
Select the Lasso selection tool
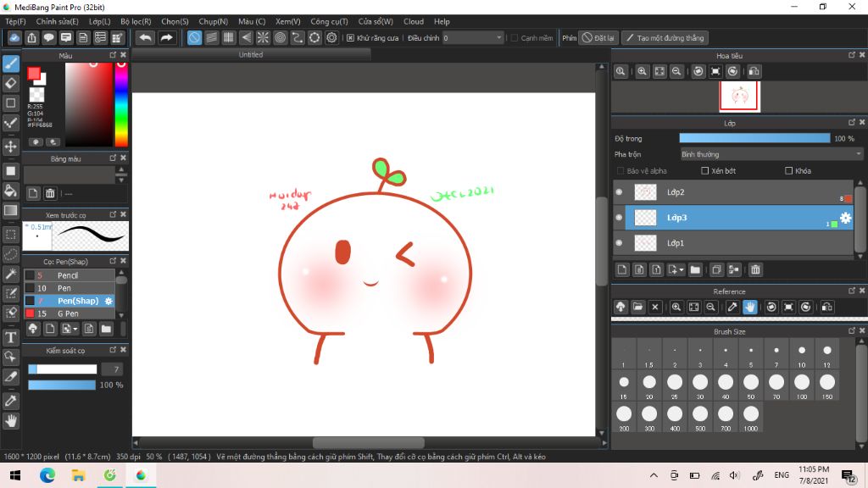pos(11,254)
